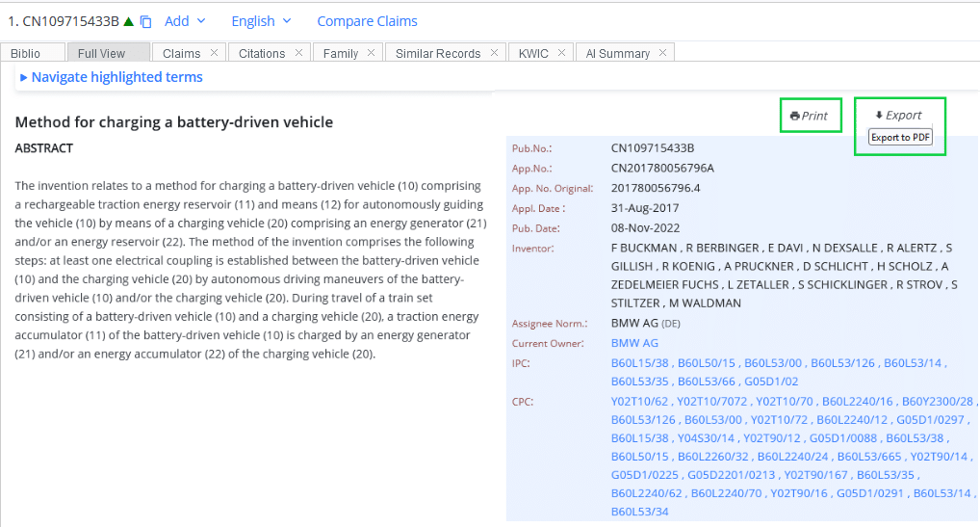Screen dimensions: 980x527
Task: Switch to the Full View tab
Action: (108, 53)
